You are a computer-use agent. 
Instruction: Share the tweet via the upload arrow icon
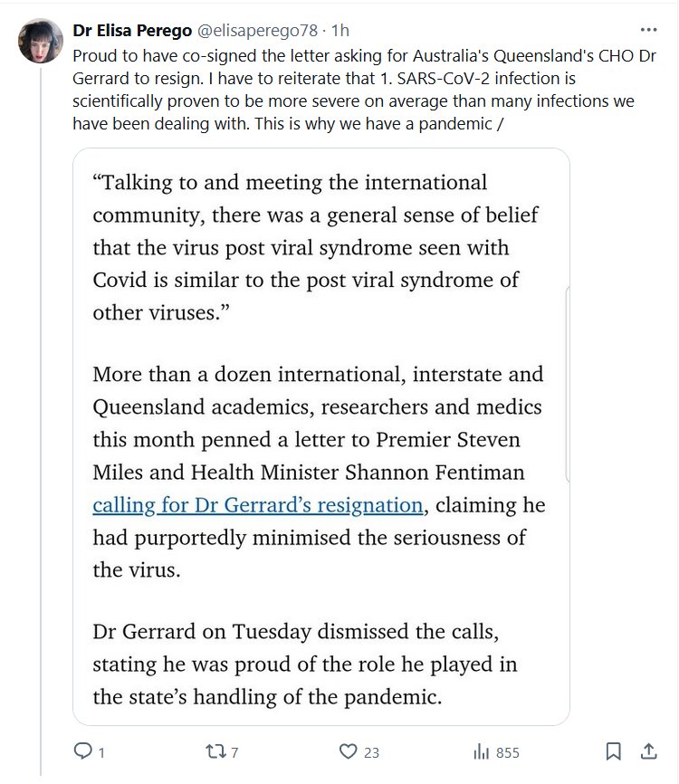649,751
